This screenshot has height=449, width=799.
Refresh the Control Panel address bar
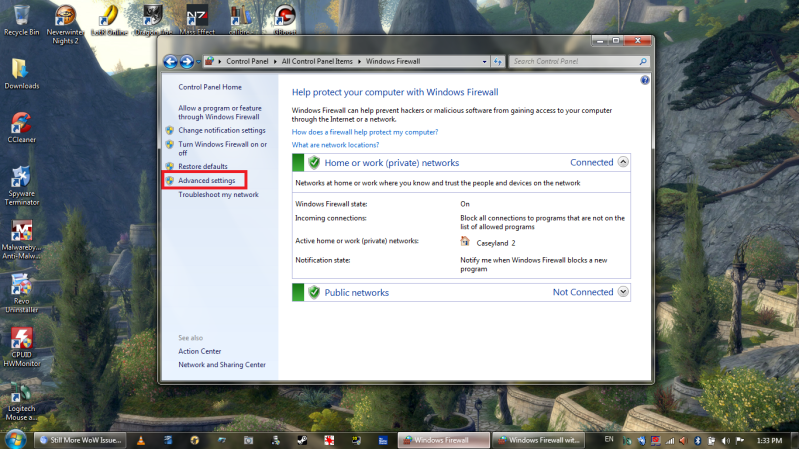click(x=498, y=62)
